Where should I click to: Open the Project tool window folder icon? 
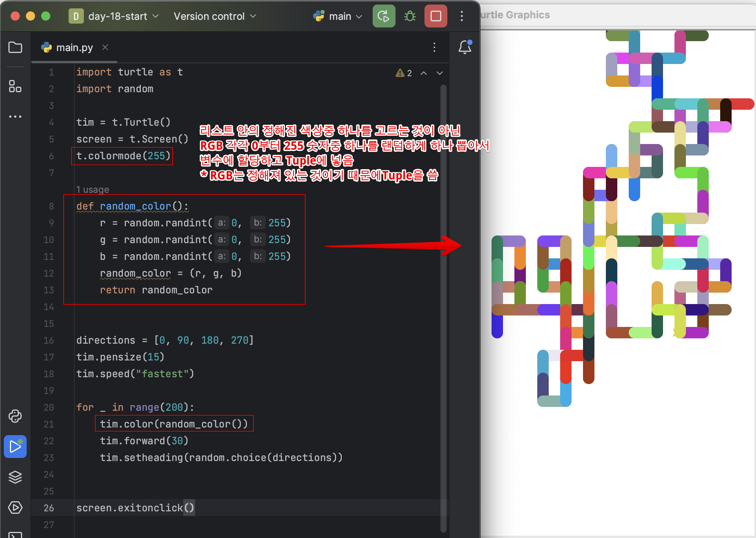[15, 48]
